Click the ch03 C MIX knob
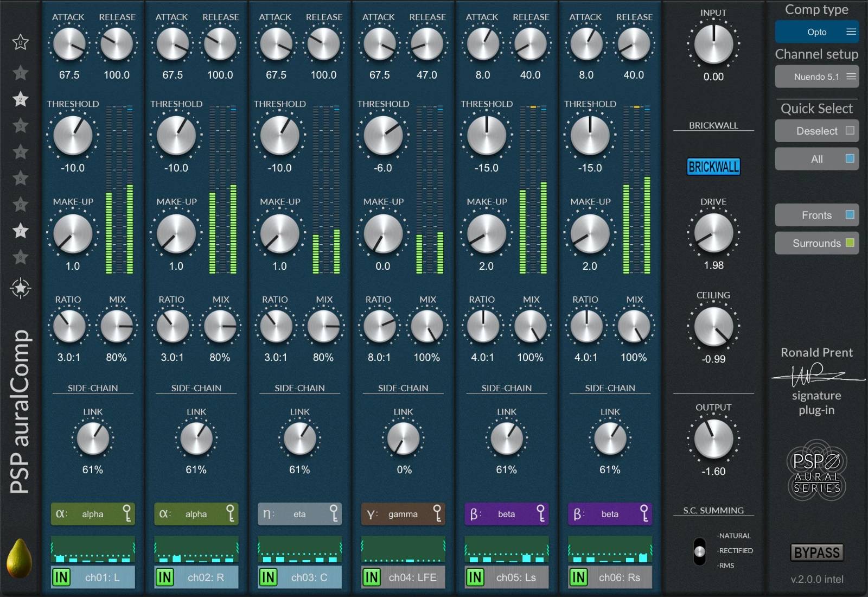Image resolution: width=868 pixels, height=597 pixels. [x=324, y=326]
